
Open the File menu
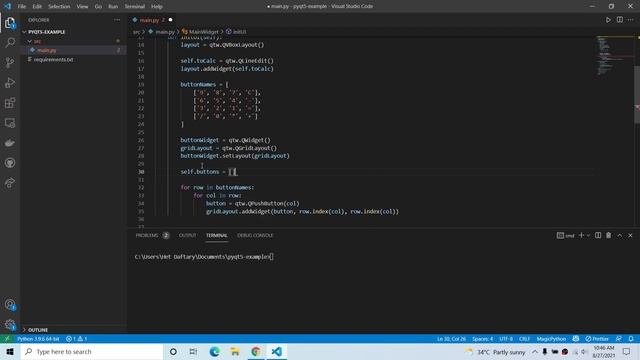pyautogui.click(x=22, y=7)
